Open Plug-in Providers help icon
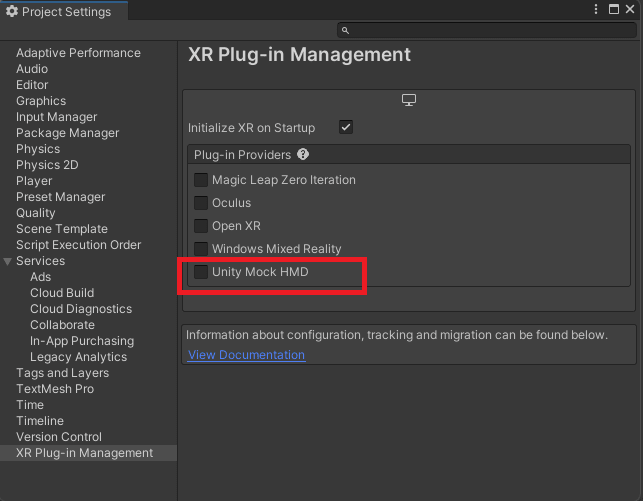643x501 pixels. point(303,155)
